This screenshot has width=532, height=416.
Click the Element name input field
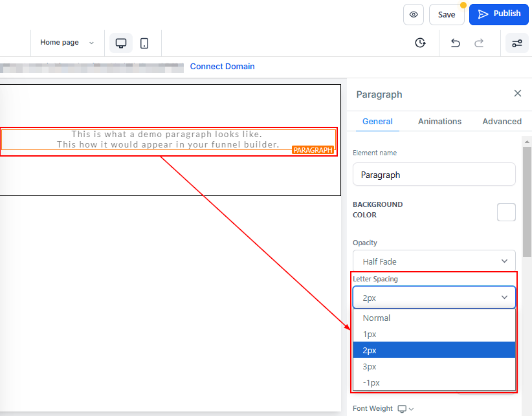pos(434,175)
